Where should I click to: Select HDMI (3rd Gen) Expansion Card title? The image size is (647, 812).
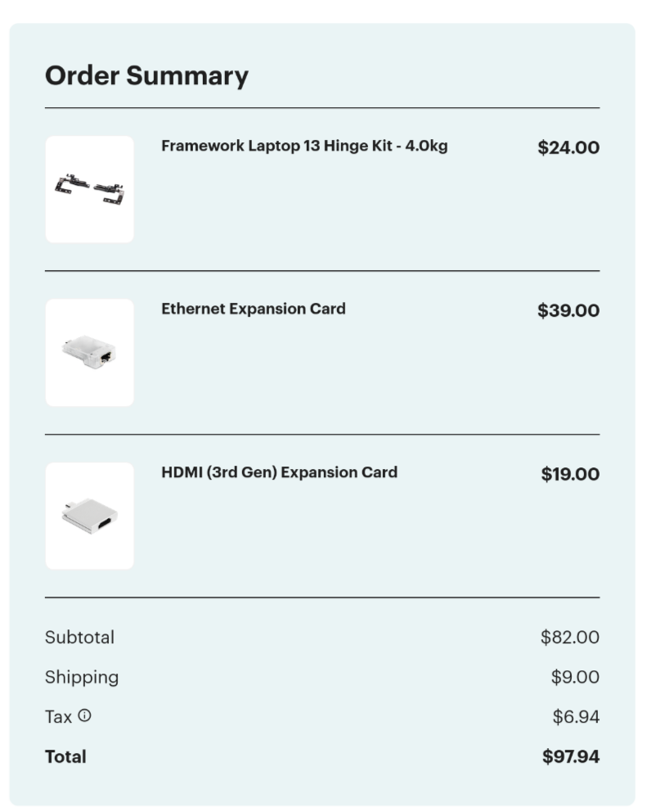[x=280, y=472]
